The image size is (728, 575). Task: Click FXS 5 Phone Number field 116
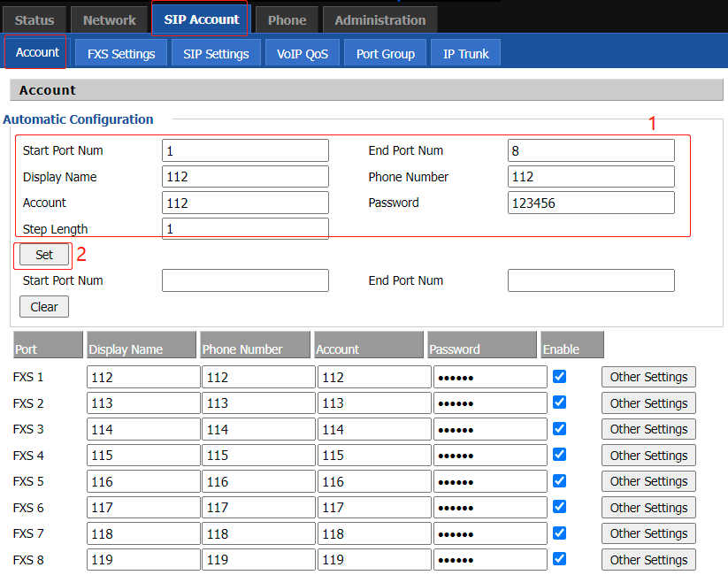[258, 481]
